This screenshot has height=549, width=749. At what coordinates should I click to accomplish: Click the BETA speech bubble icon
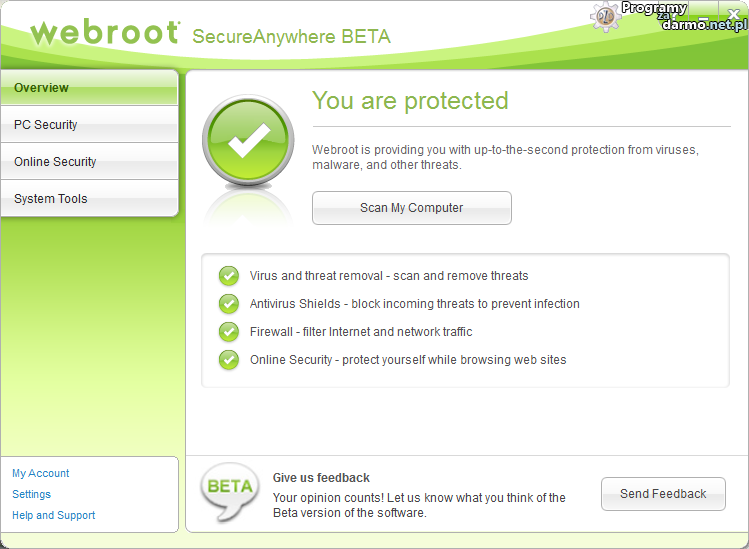click(x=229, y=490)
